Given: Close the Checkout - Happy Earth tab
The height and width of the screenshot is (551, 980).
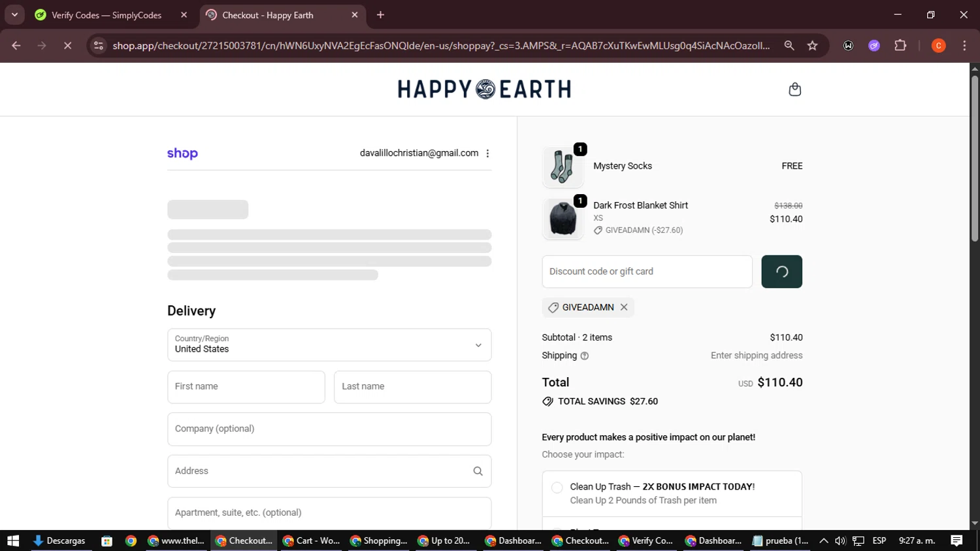Looking at the screenshot, I should click(355, 15).
